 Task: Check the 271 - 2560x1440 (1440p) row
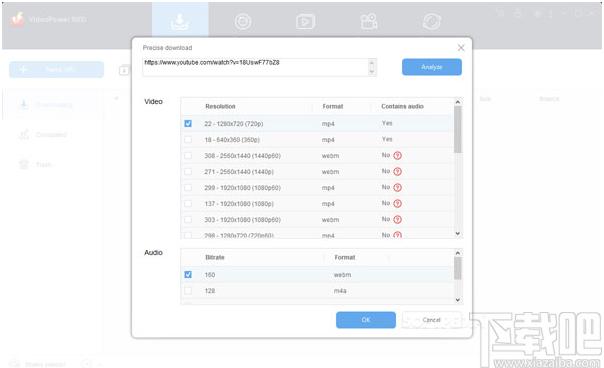pos(188,171)
